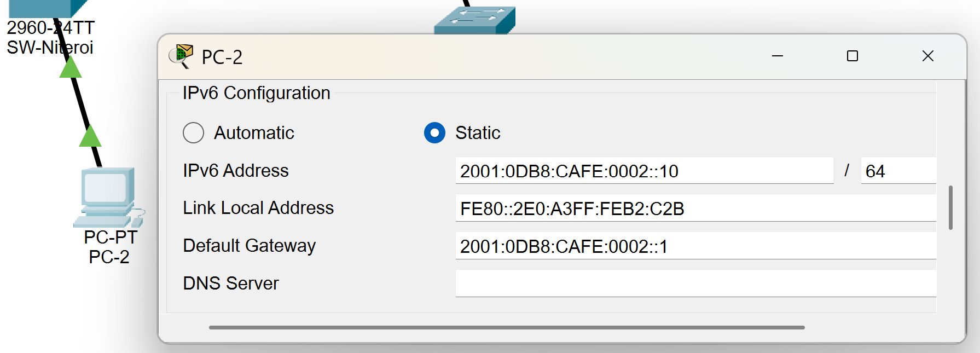Select the Static IPv6 radio button

pyautogui.click(x=434, y=133)
